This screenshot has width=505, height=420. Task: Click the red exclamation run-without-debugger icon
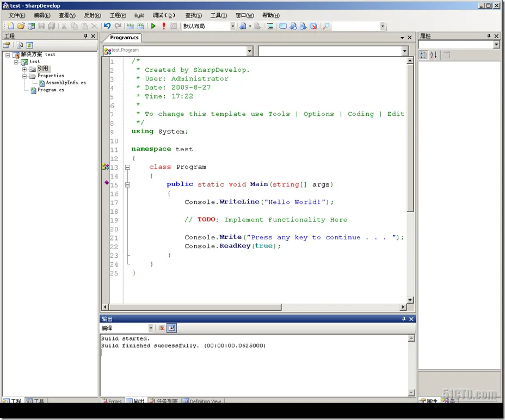click(x=163, y=26)
